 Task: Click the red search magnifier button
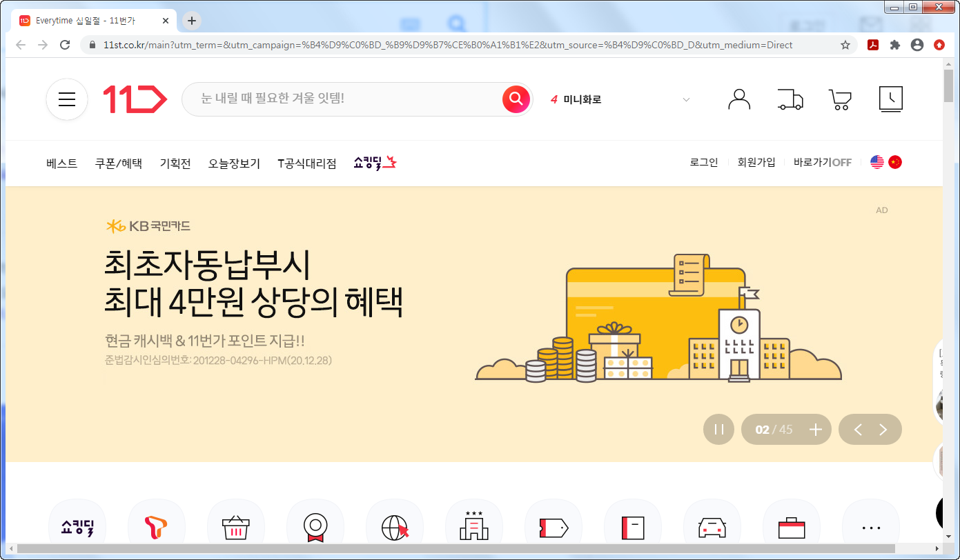(x=516, y=99)
